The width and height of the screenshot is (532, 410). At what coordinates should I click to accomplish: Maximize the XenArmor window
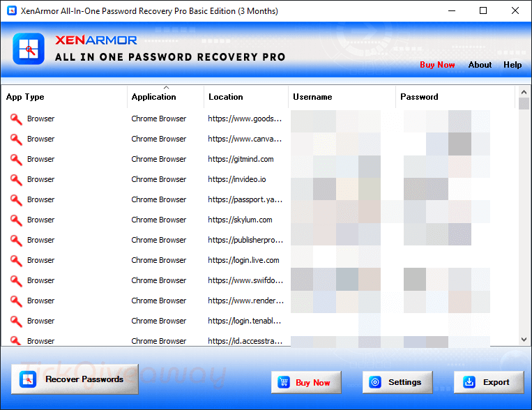click(x=483, y=11)
